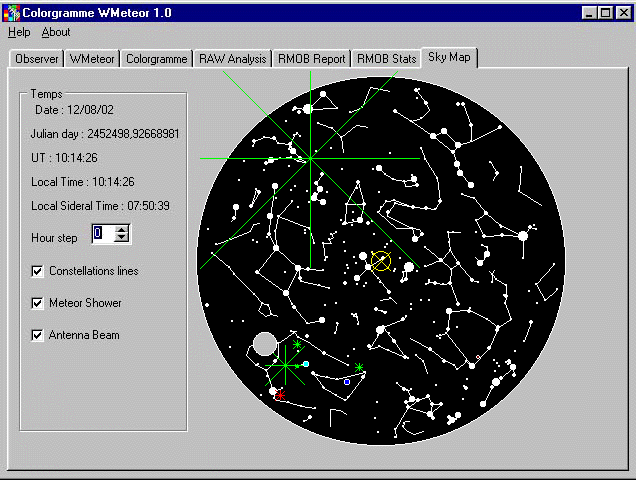Click the cyan dot on the sky map
Image resolution: width=636 pixels, height=480 pixels.
coord(306,364)
